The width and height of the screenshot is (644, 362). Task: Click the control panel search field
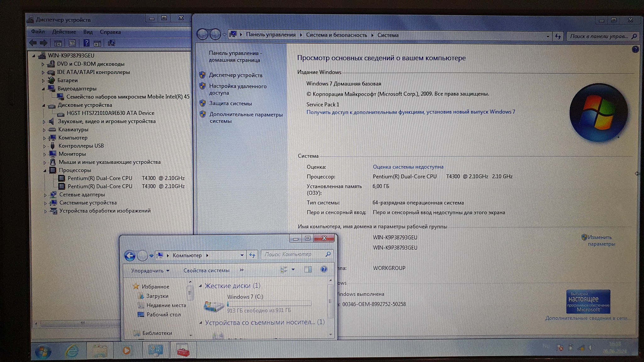599,36
